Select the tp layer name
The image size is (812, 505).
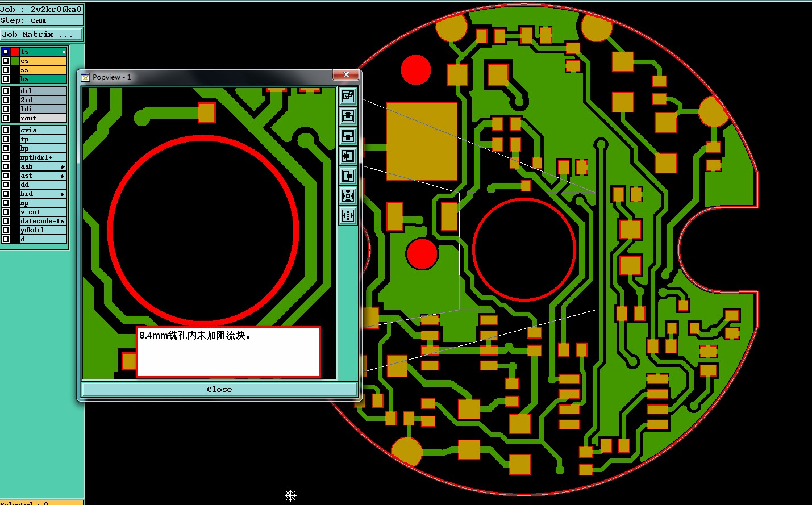pyautogui.click(x=43, y=139)
